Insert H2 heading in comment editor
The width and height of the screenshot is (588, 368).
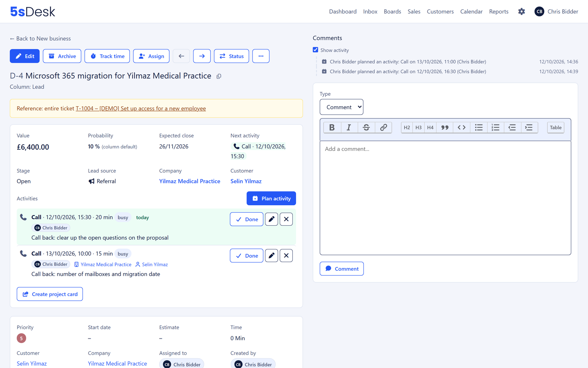(x=407, y=128)
